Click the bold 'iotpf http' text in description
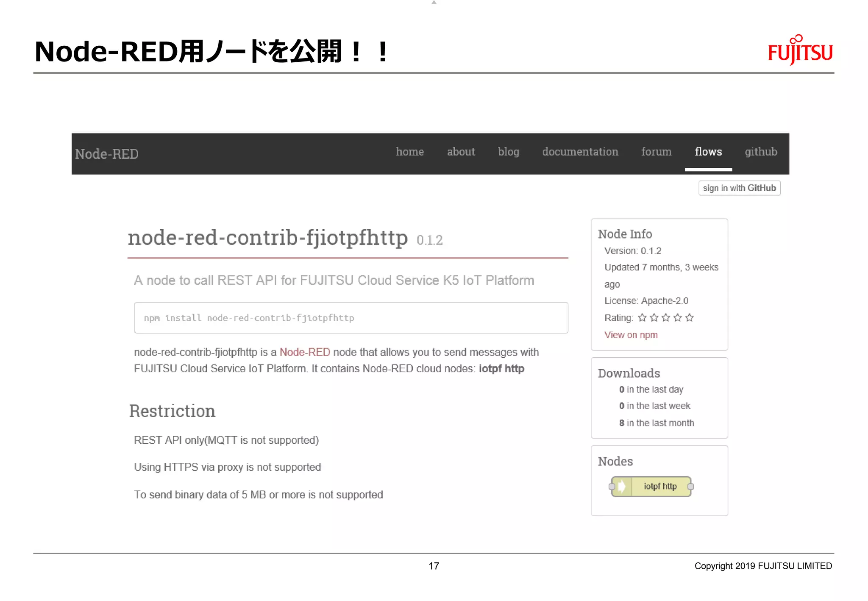The image size is (868, 601). click(501, 369)
